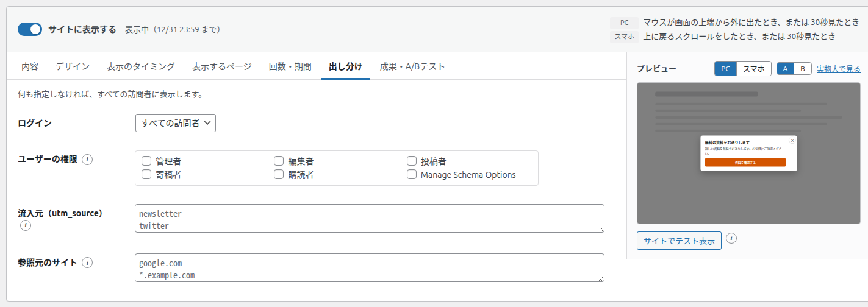This screenshot has width=868, height=307.
Task: Open the 内容 tab
Action: coord(30,66)
